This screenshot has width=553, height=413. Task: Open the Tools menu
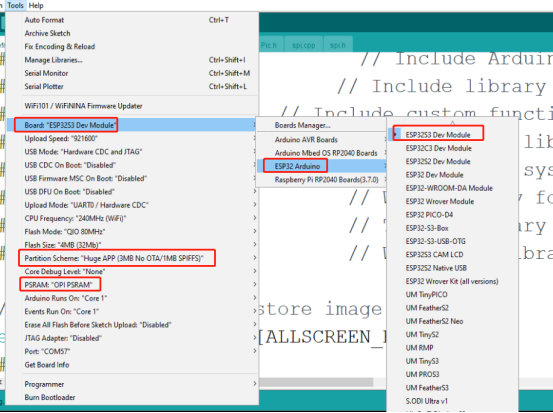pyautogui.click(x=15, y=5)
